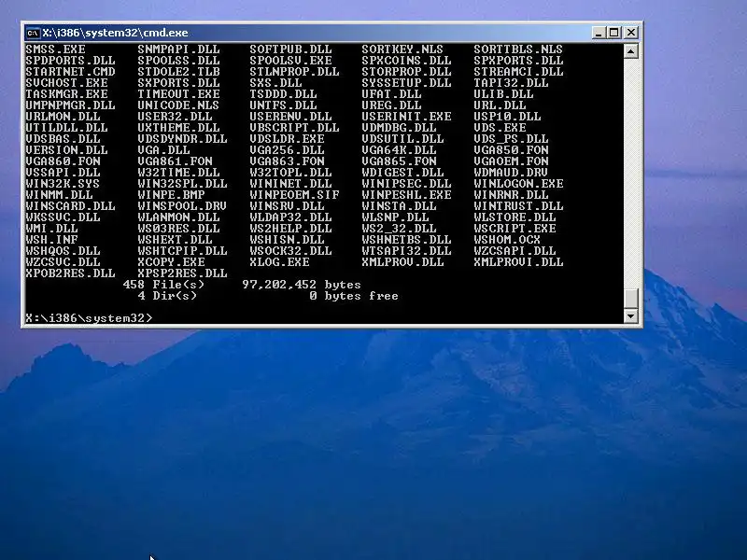Click USER32.DLL in the listing
Screen dimensions: 747x560
coord(175,117)
